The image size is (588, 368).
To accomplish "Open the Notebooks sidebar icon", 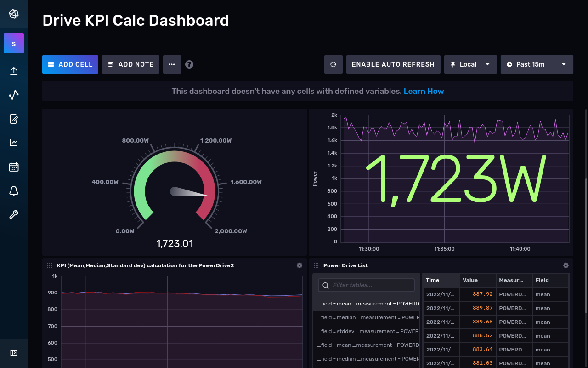I will tap(13, 119).
